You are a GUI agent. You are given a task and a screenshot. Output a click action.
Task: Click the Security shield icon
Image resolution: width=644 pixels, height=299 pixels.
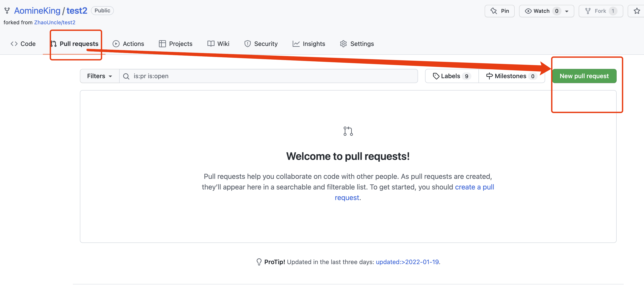pyautogui.click(x=247, y=44)
